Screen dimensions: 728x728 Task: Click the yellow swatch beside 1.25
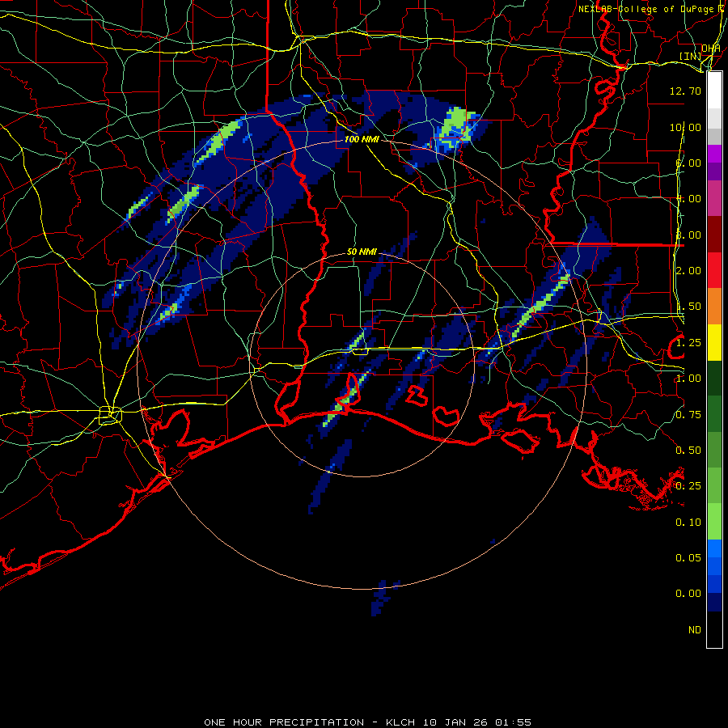click(714, 343)
